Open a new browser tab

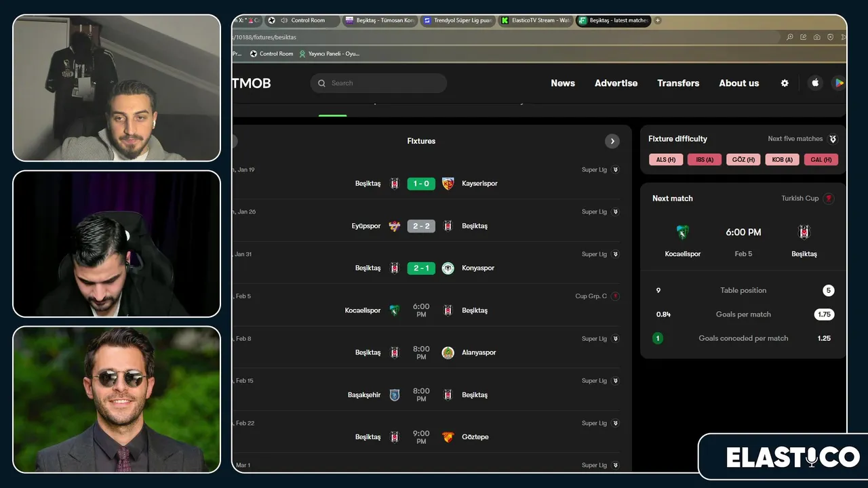[x=658, y=20]
